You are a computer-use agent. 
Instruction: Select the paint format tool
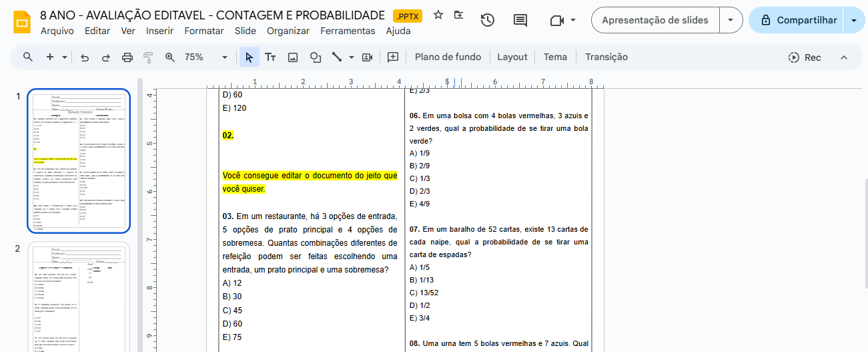tap(148, 57)
